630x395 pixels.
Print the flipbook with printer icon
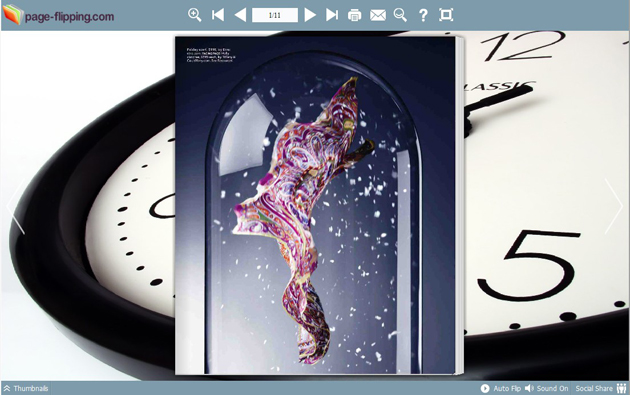point(354,15)
